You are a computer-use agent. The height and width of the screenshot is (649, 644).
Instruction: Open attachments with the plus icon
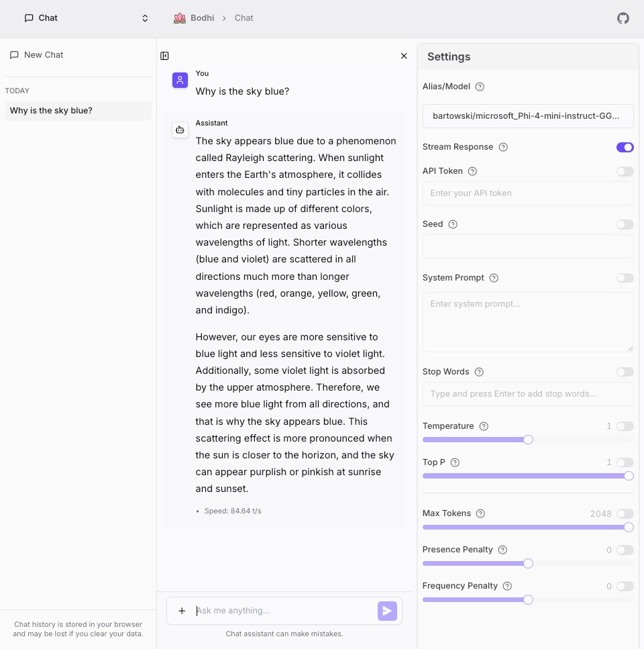click(x=182, y=611)
